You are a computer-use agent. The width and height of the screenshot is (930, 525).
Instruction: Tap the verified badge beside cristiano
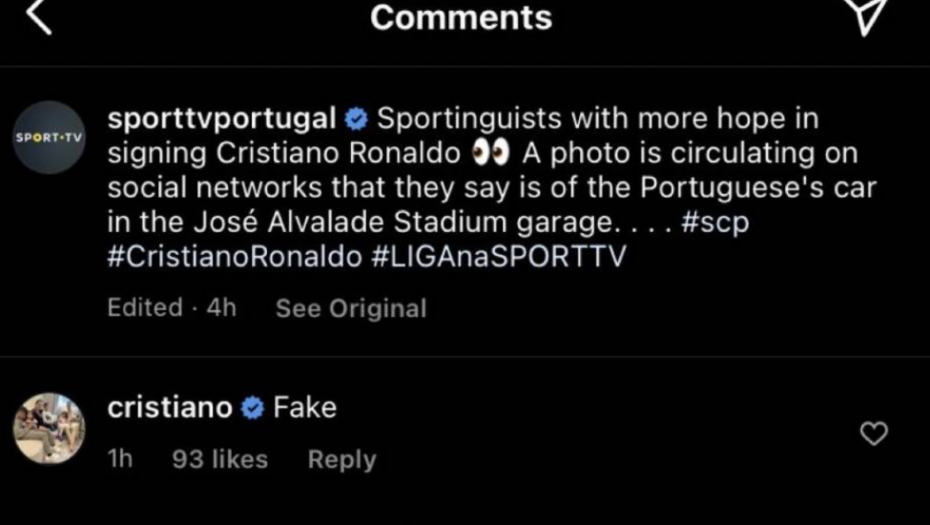pos(253,408)
